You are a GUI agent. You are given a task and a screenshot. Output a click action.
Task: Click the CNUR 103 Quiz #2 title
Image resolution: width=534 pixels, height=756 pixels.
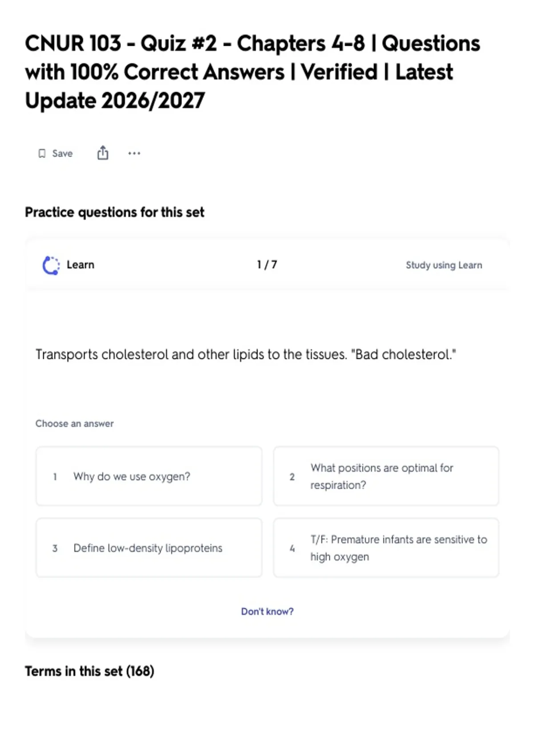(252, 72)
